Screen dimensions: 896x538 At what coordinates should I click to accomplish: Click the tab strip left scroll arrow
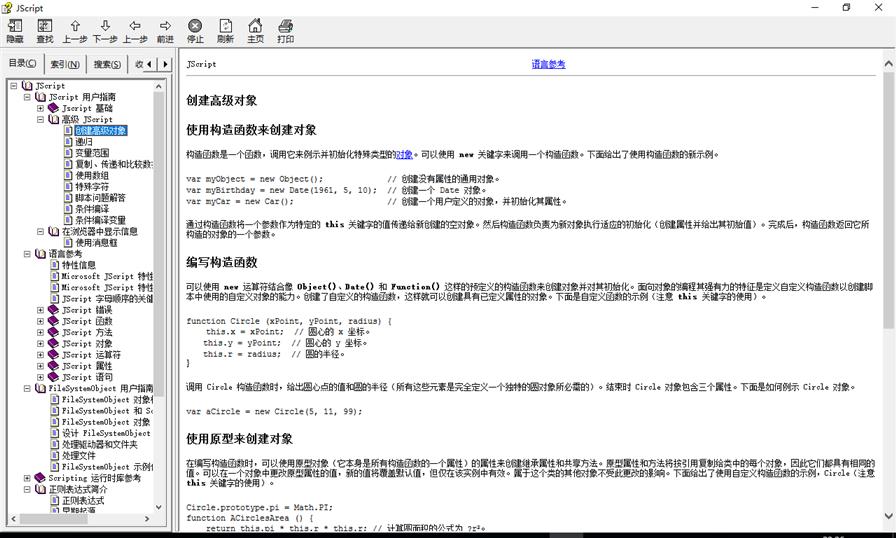click(150, 64)
